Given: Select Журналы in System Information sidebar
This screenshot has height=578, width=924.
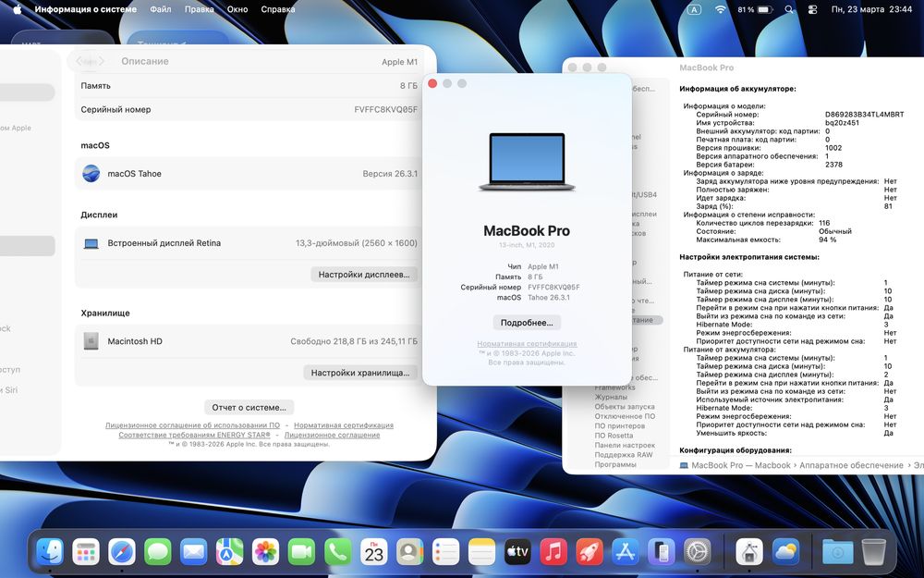Looking at the screenshot, I should pyautogui.click(x=611, y=397).
